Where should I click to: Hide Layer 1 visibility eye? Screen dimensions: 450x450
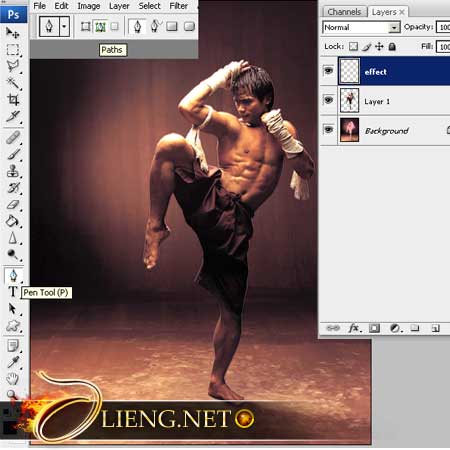point(328,100)
